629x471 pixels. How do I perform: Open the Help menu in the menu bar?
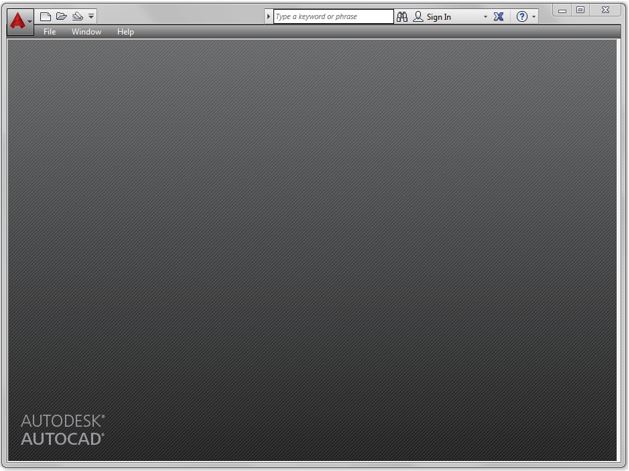pos(125,32)
